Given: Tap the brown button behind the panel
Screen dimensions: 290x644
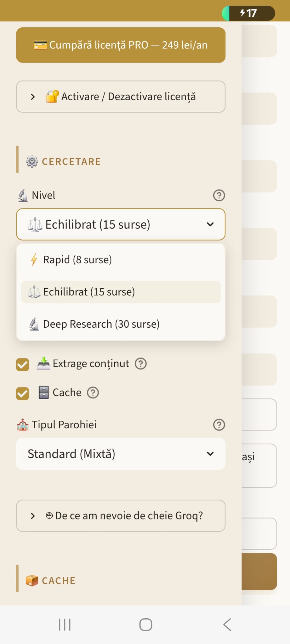Looking at the screenshot, I should click(259, 571).
